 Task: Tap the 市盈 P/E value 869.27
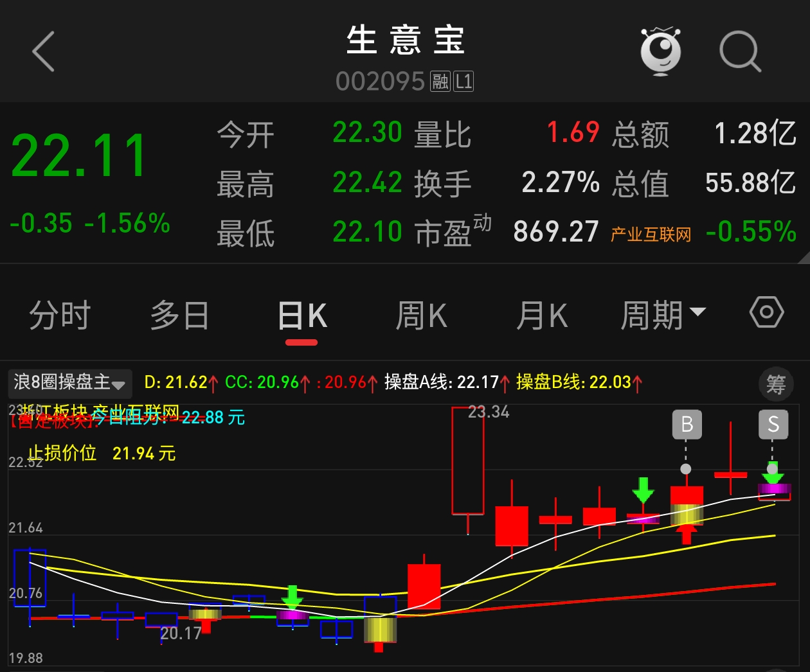tap(556, 232)
